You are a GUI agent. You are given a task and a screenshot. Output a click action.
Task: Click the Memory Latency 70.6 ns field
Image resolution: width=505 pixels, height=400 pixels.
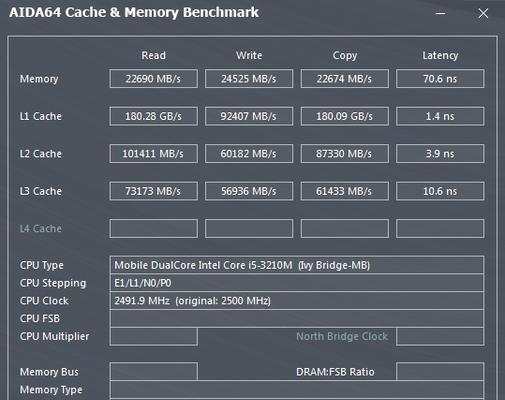pyautogui.click(x=440, y=79)
